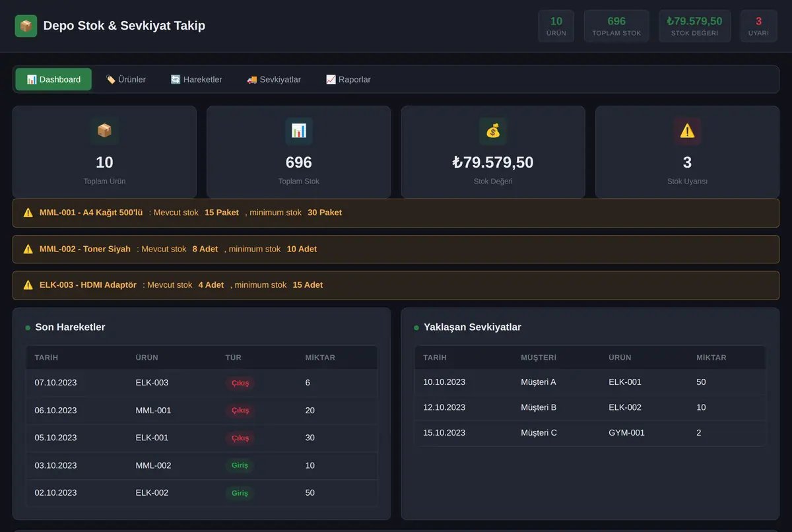Select the Çıkış badge in the 06.10.2023 row

coord(240,411)
